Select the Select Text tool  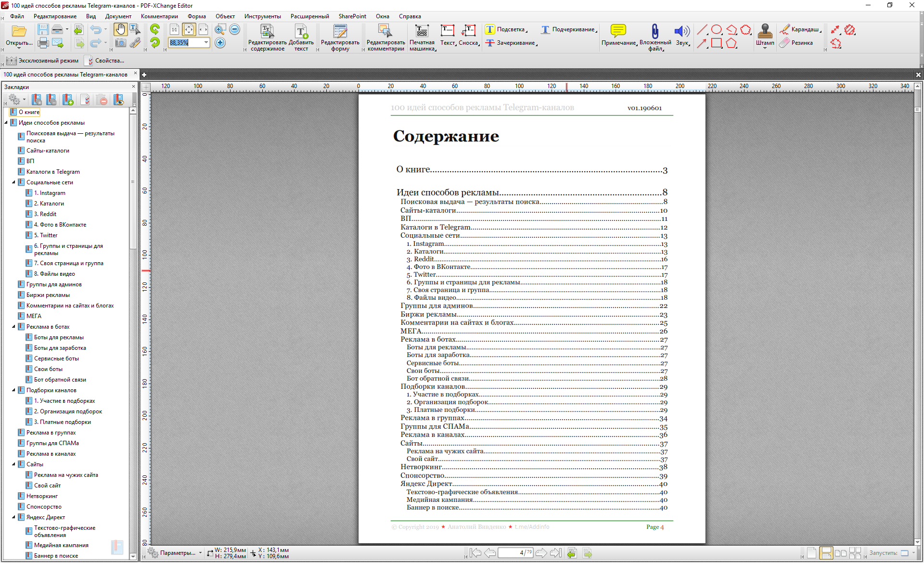click(135, 30)
